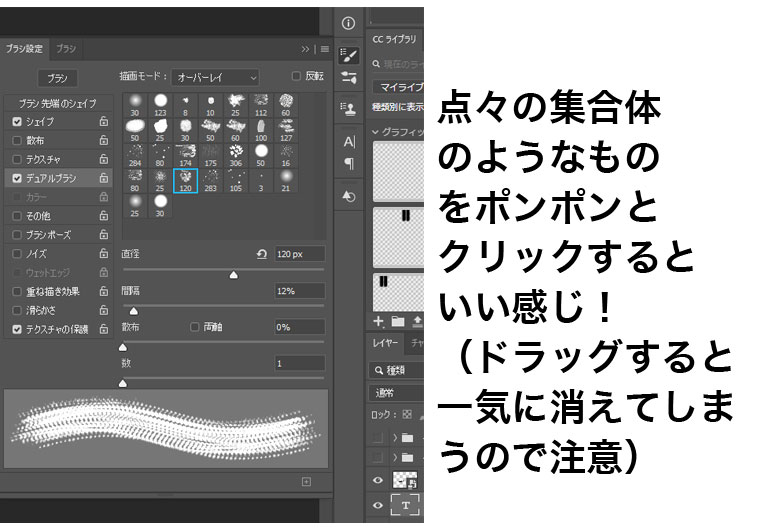Select the ブラシ設定 tab
Image resolution: width=760 pixels, height=530 pixels.
point(24,48)
